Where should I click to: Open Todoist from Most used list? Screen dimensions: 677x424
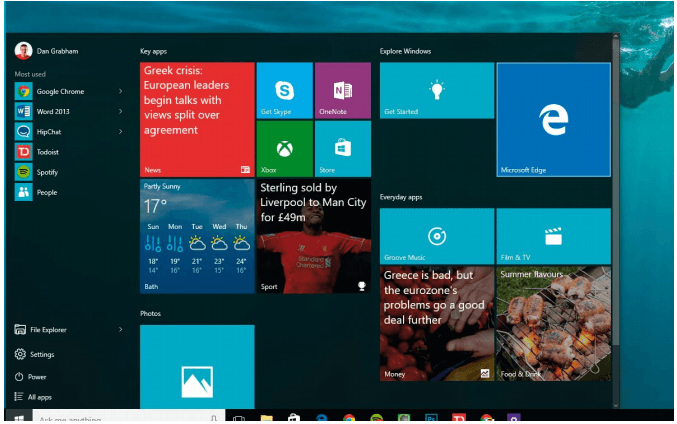69,152
